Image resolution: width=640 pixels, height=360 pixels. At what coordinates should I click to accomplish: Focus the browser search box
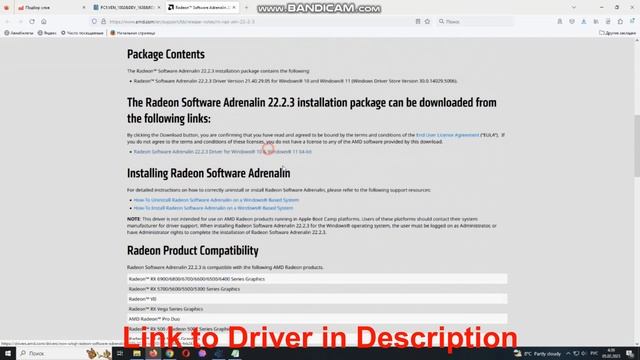tap(476, 21)
